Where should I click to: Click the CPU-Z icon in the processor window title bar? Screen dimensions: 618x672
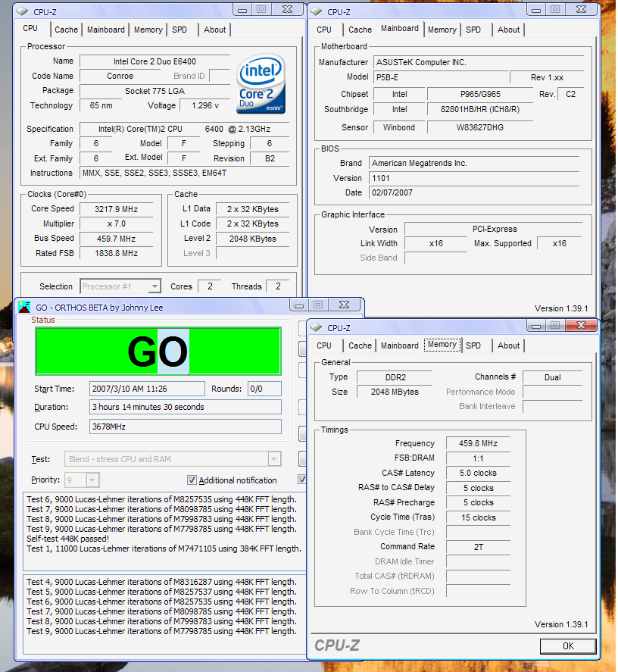(x=23, y=11)
